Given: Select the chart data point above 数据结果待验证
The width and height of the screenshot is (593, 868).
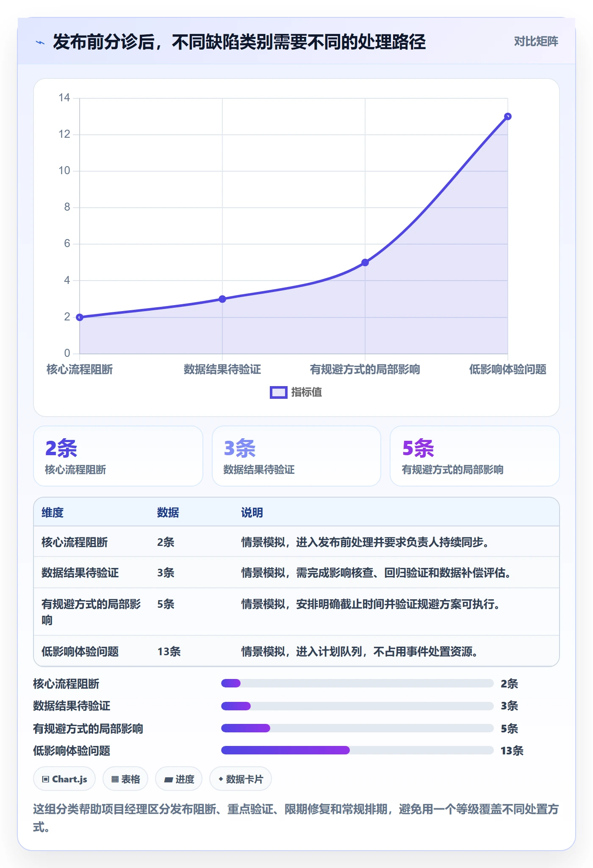Looking at the screenshot, I should (x=222, y=299).
